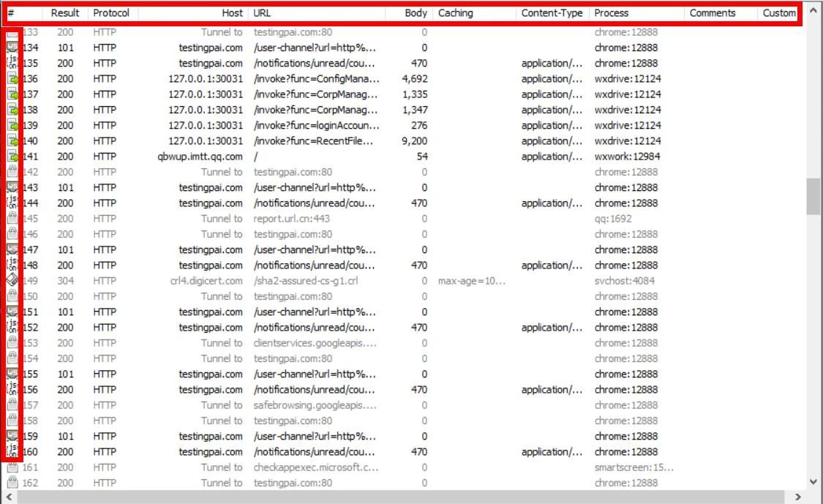The height and width of the screenshot is (504, 823).
Task: Click the cached-response icon on session 149
Action: [10, 281]
